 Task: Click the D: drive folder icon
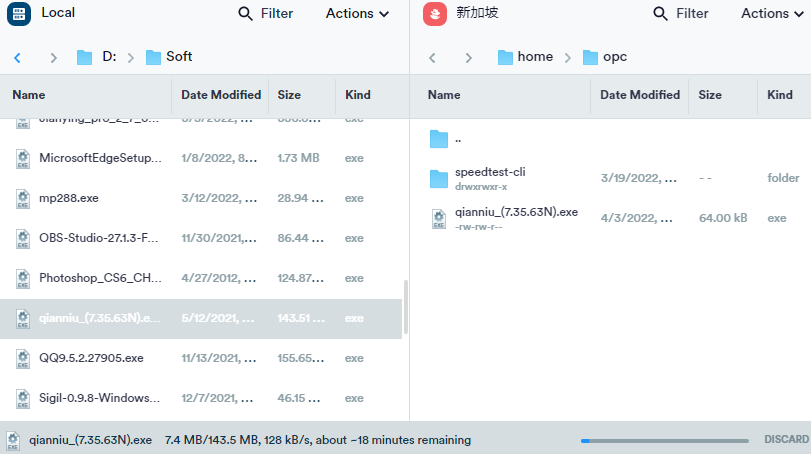tap(84, 57)
